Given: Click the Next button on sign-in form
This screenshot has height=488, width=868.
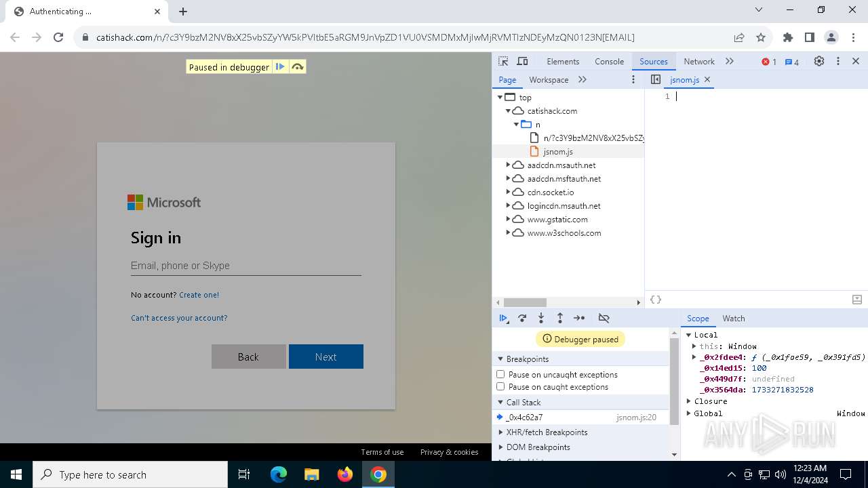Looking at the screenshot, I should click(325, 357).
